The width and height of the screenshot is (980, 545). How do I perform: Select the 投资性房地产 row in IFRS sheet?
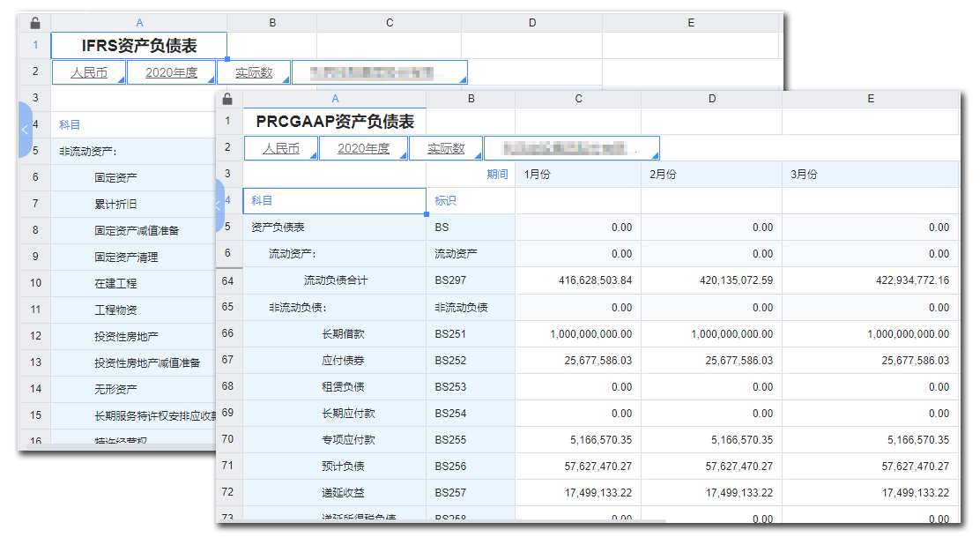(133, 336)
